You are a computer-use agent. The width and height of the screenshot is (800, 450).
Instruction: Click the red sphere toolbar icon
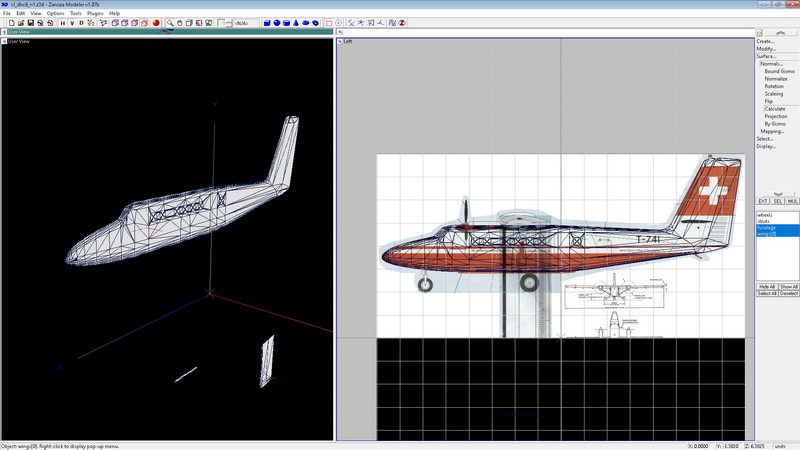pos(157,22)
